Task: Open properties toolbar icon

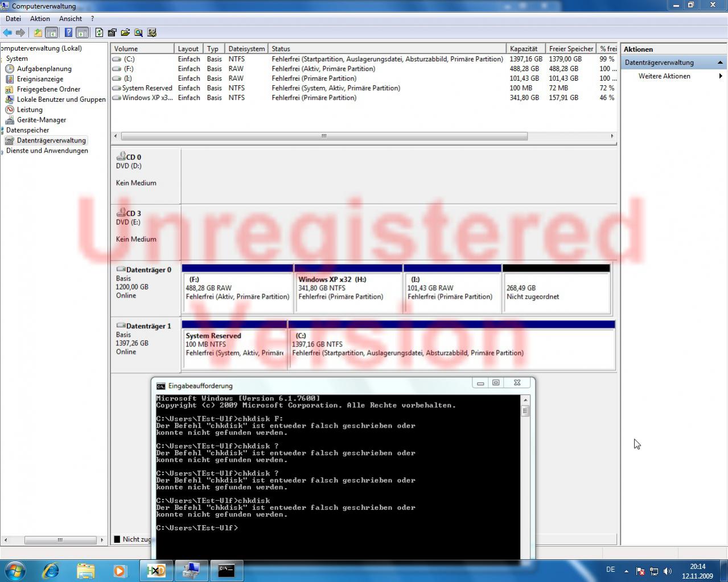Action: pos(112,32)
